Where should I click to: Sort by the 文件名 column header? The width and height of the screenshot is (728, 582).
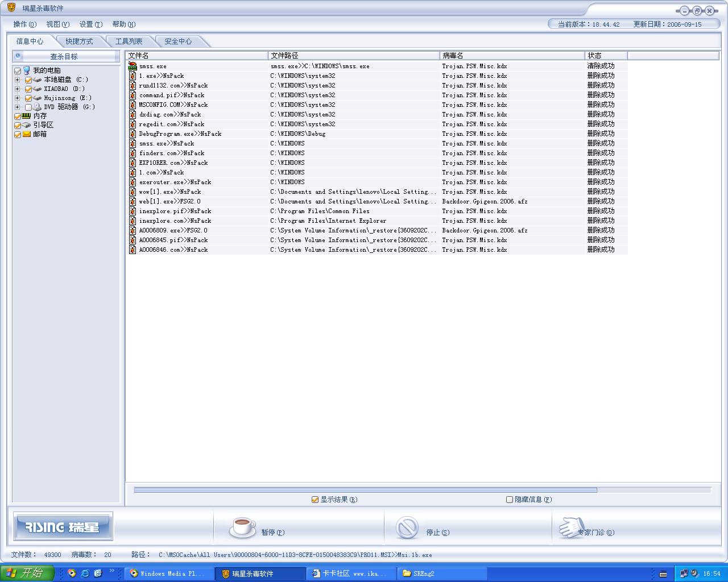[x=197, y=56]
